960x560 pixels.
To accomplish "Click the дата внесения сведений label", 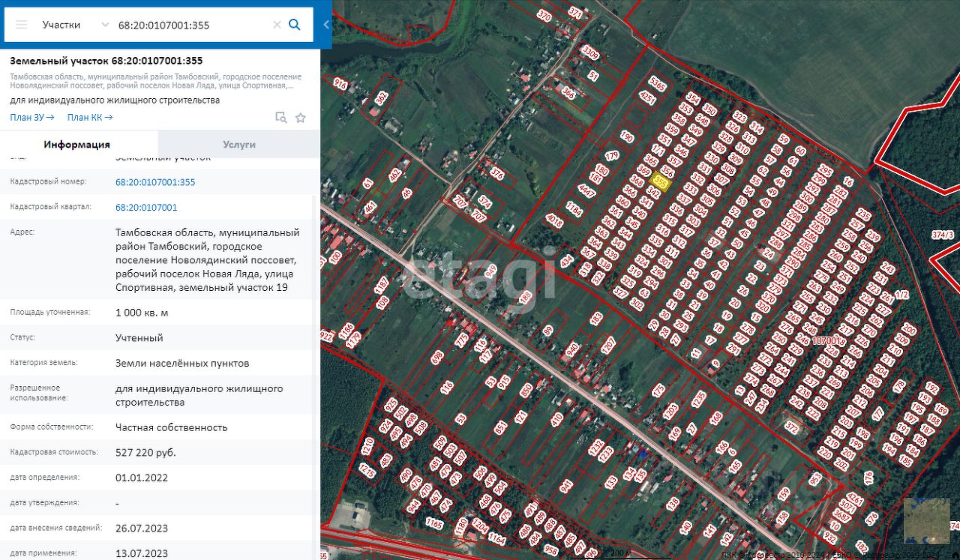I will [x=56, y=529].
